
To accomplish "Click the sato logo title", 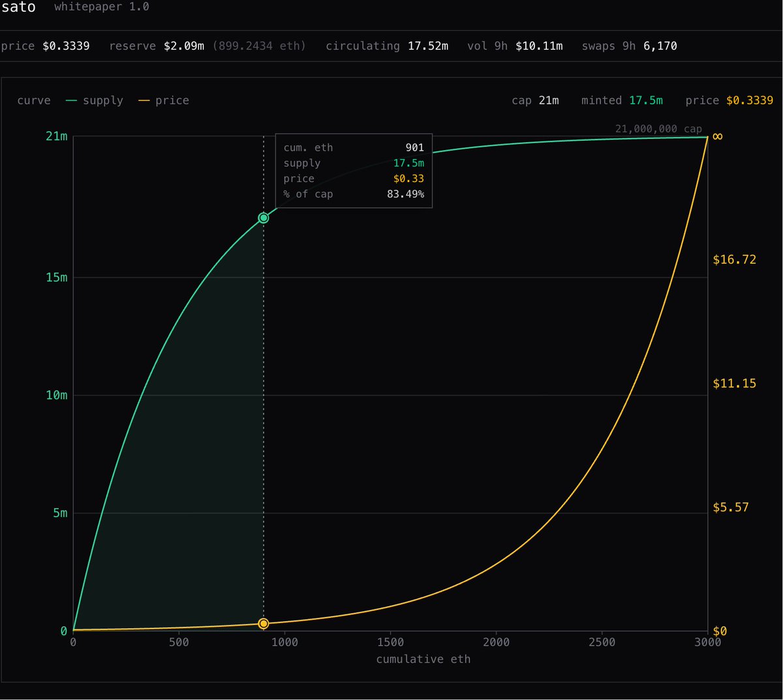I will [18, 7].
